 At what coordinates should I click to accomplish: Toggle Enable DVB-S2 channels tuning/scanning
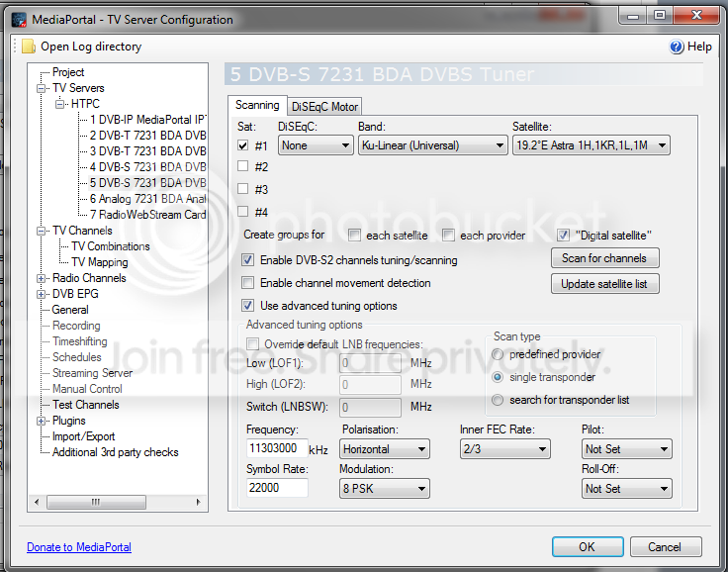click(247, 260)
